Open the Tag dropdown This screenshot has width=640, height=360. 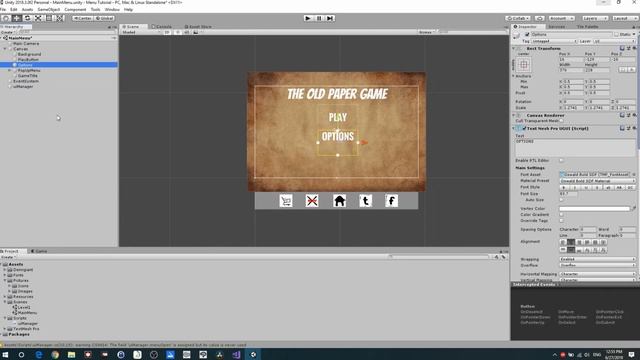(x=554, y=41)
